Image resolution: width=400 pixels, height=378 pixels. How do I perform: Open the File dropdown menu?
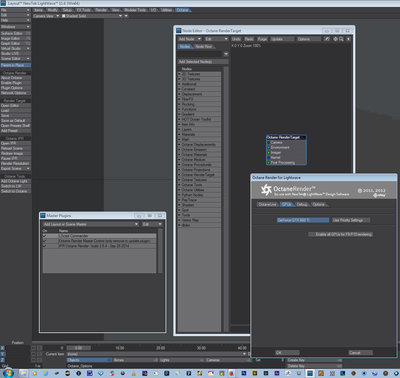(x=15, y=10)
